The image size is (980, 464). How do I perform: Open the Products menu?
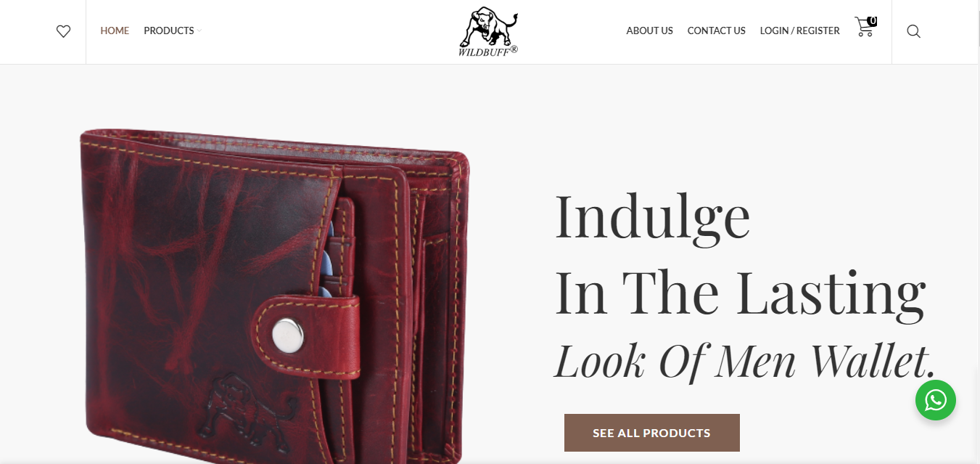tap(169, 31)
